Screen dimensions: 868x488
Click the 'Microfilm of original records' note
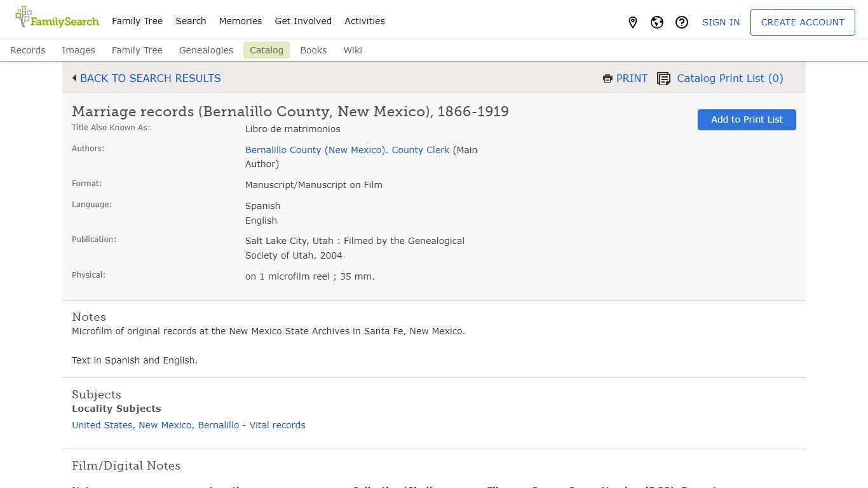tap(268, 331)
